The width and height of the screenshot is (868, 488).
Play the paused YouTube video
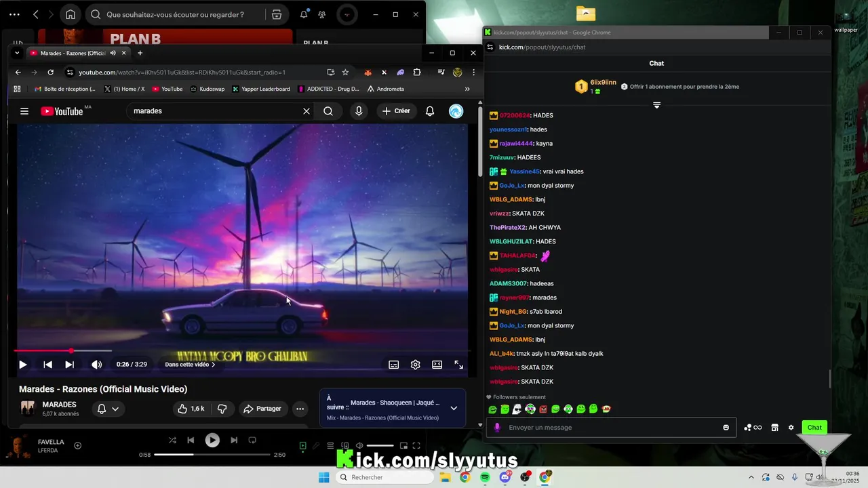pos(22,365)
